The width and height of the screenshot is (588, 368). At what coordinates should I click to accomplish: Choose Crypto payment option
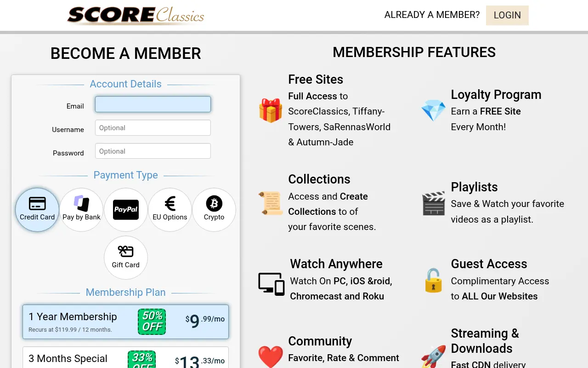(214, 210)
